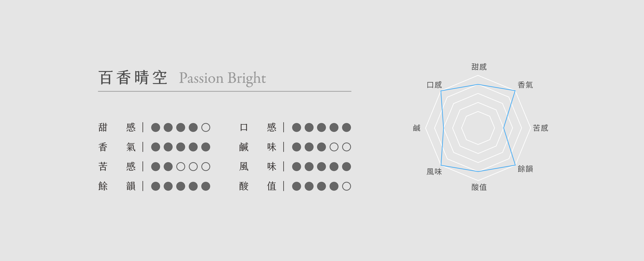Click the last empty dot in 鹹味 rating row

346,147
